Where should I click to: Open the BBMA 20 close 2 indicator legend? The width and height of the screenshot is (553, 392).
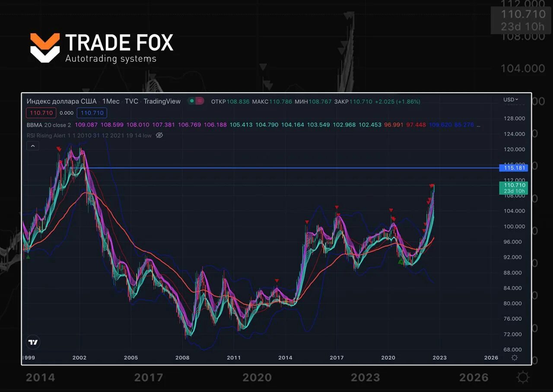[49, 124]
